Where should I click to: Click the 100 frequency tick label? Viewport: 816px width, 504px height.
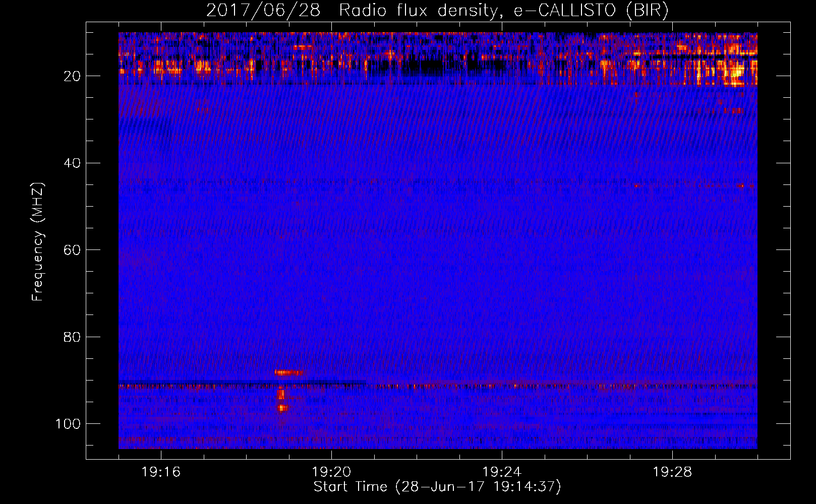point(68,424)
